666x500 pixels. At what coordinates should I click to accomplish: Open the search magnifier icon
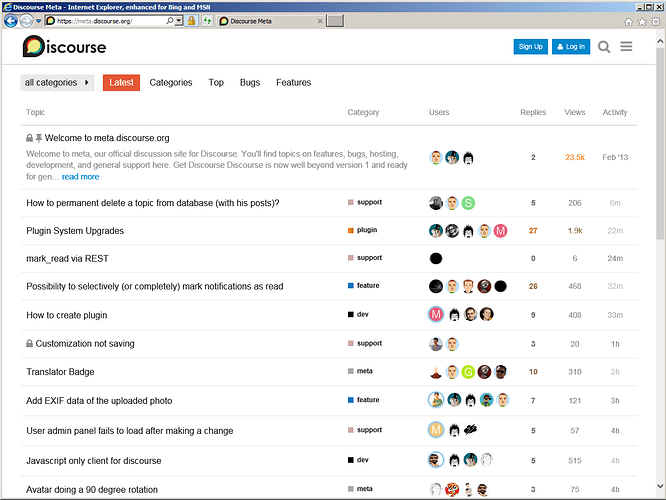point(604,47)
